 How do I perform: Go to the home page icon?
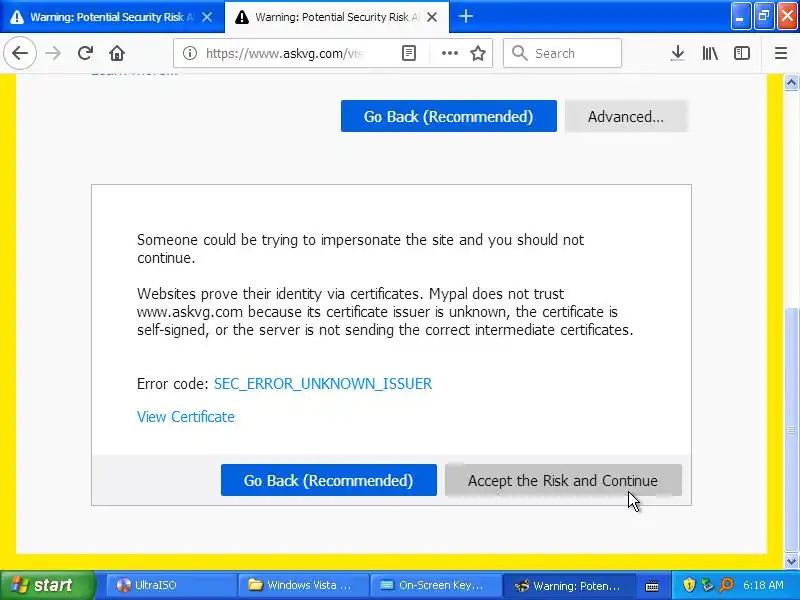pyautogui.click(x=117, y=53)
